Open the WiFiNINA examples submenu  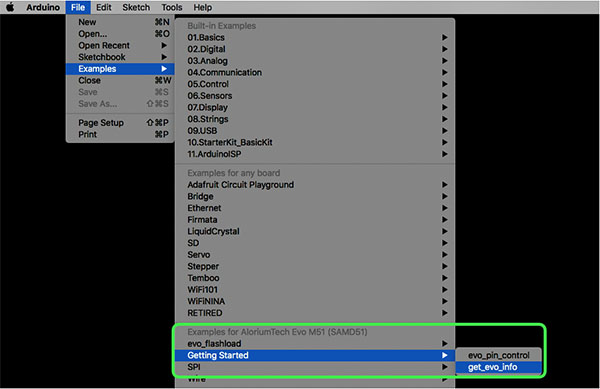pos(315,301)
